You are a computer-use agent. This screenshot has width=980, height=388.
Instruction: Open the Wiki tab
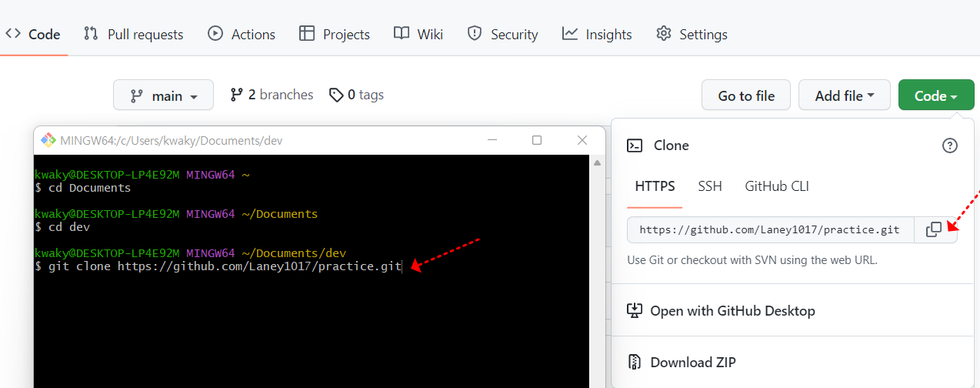click(x=418, y=35)
